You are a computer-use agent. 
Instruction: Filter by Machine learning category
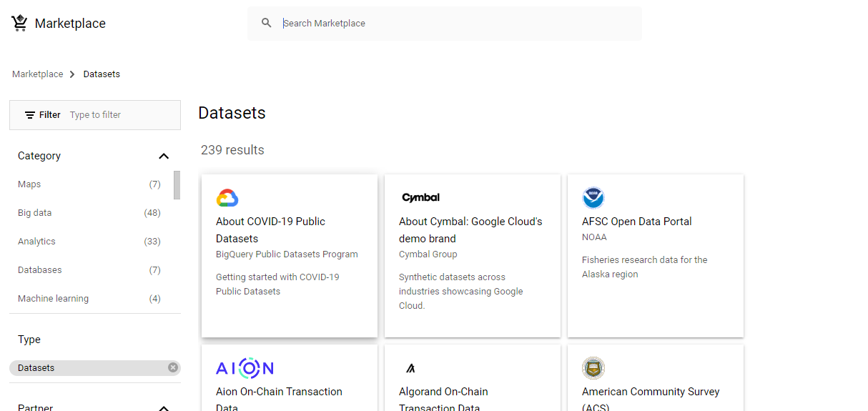tap(89, 299)
